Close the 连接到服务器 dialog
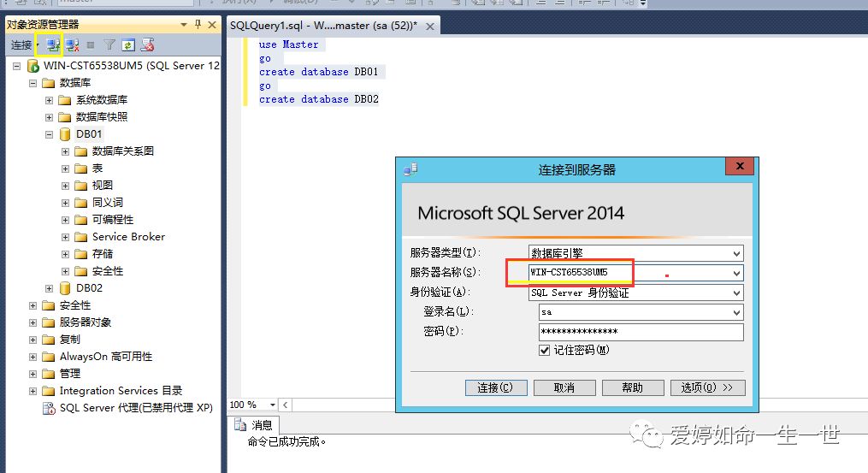The height and width of the screenshot is (473, 868). coord(740,166)
